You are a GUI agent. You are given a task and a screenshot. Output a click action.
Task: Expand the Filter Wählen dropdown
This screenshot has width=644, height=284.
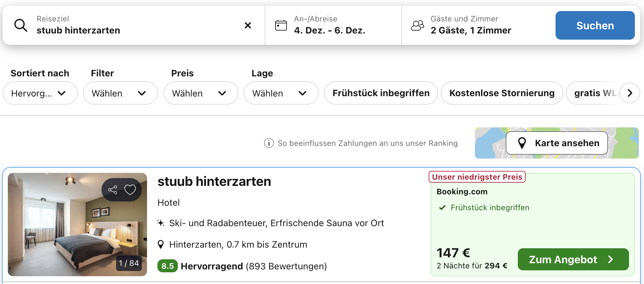(120, 93)
